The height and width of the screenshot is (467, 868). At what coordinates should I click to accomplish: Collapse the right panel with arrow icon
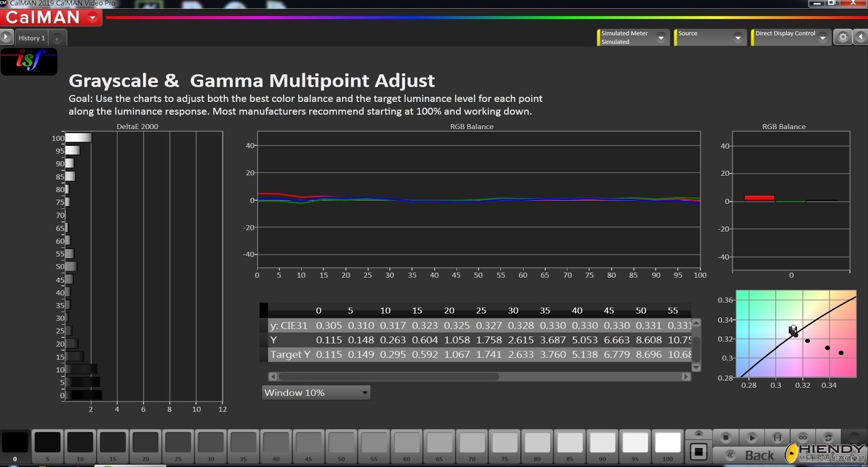860,37
